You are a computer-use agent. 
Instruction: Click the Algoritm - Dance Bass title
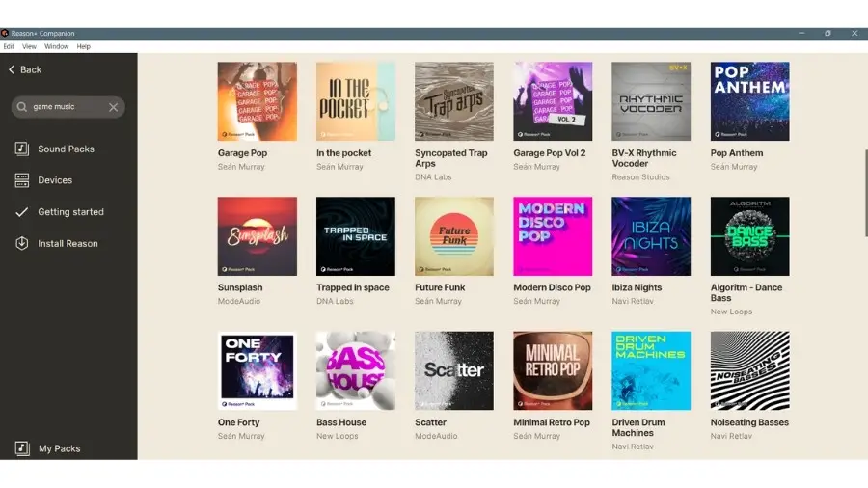pyautogui.click(x=746, y=292)
